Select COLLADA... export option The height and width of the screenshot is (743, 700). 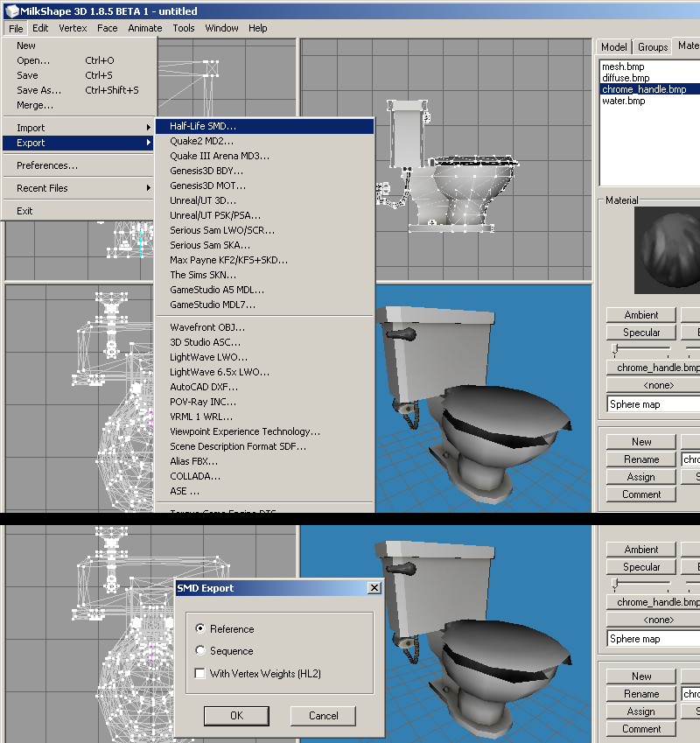click(x=265, y=476)
